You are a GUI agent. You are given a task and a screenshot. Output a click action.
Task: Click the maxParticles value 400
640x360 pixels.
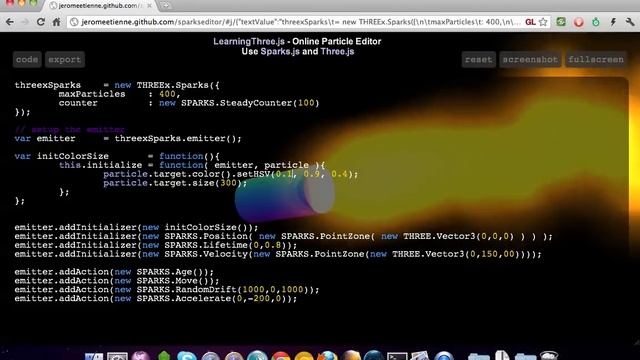[x=167, y=94]
